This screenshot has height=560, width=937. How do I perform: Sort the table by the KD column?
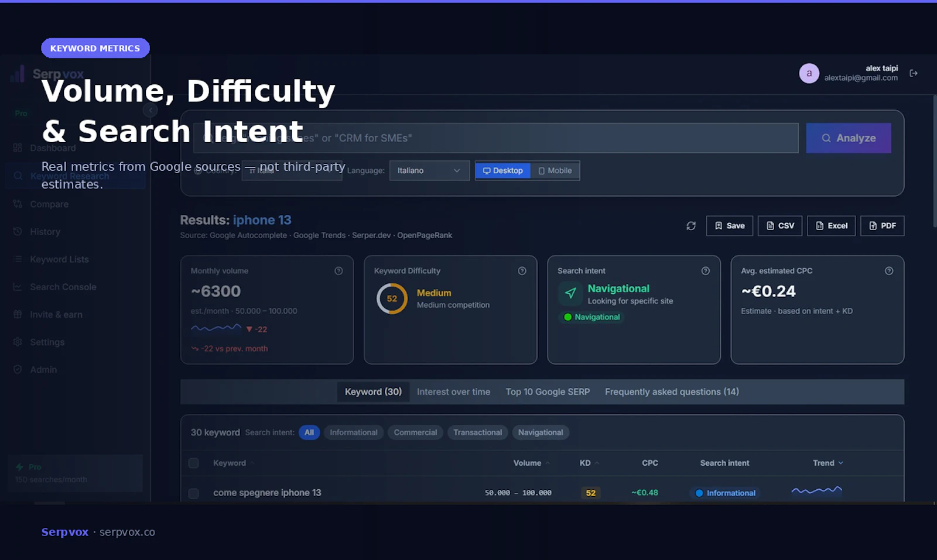pos(589,463)
